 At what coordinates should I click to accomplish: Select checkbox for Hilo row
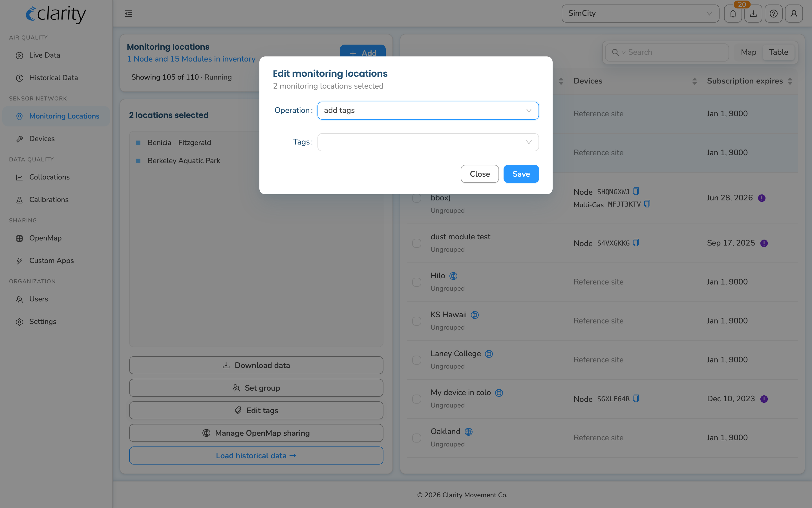(x=417, y=282)
